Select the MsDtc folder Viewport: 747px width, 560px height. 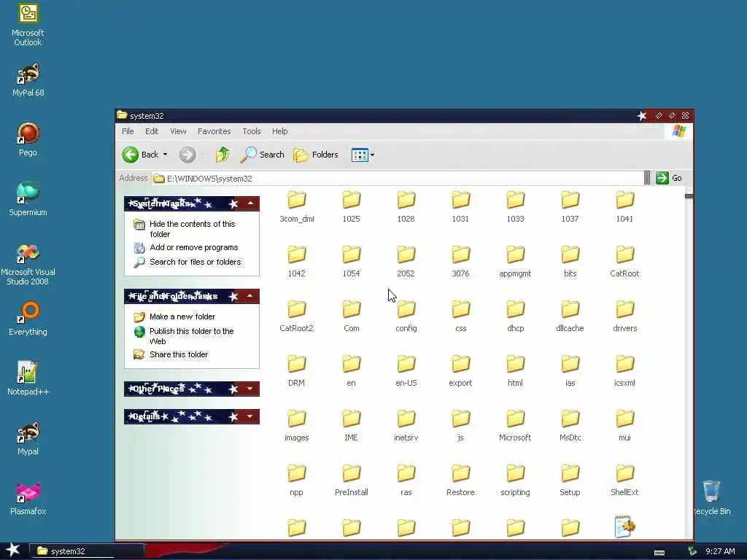click(x=570, y=426)
